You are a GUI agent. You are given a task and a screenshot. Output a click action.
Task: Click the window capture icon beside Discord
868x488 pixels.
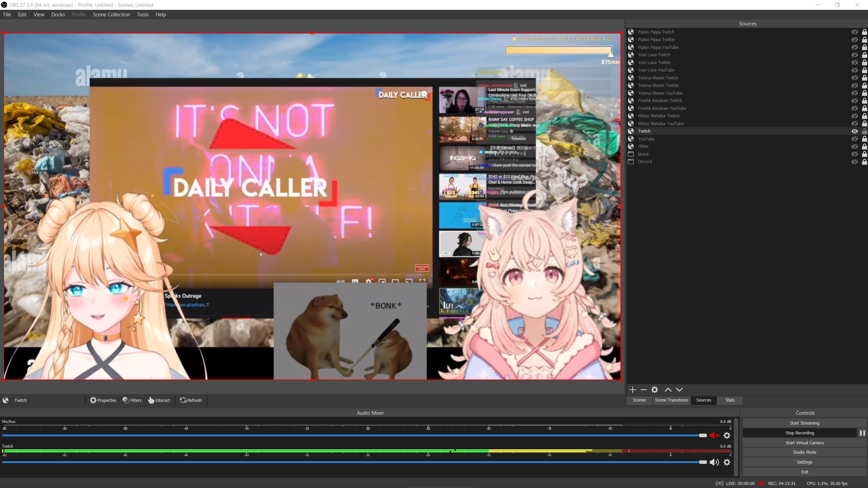pyautogui.click(x=631, y=162)
